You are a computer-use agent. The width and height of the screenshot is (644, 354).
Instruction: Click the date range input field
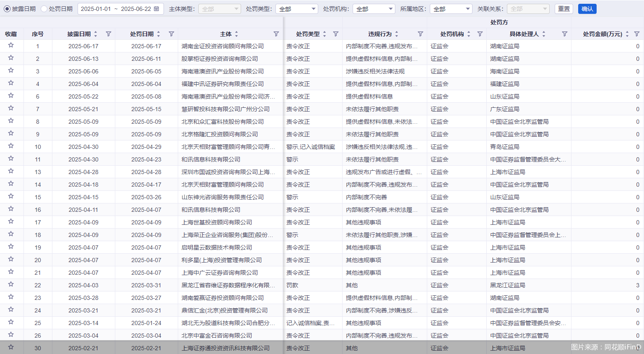[x=116, y=9]
